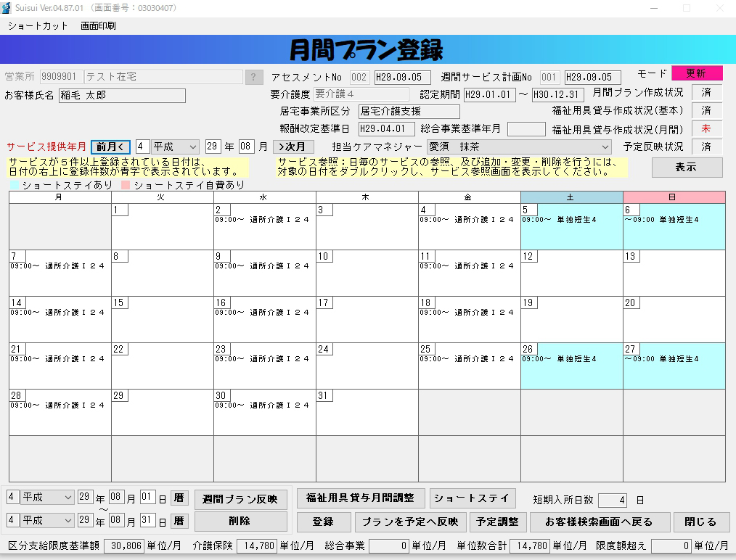Click the question mark button beside 営業所
The image size is (736, 560).
point(253,77)
